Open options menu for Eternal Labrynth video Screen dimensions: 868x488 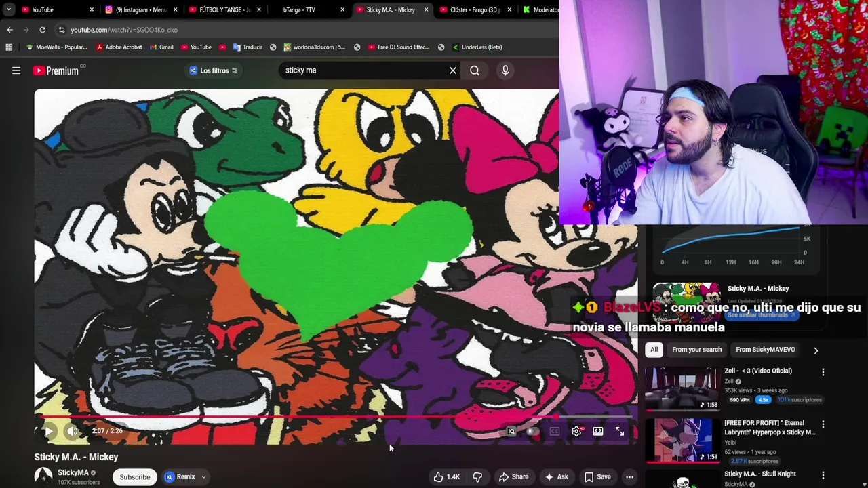coord(823,424)
